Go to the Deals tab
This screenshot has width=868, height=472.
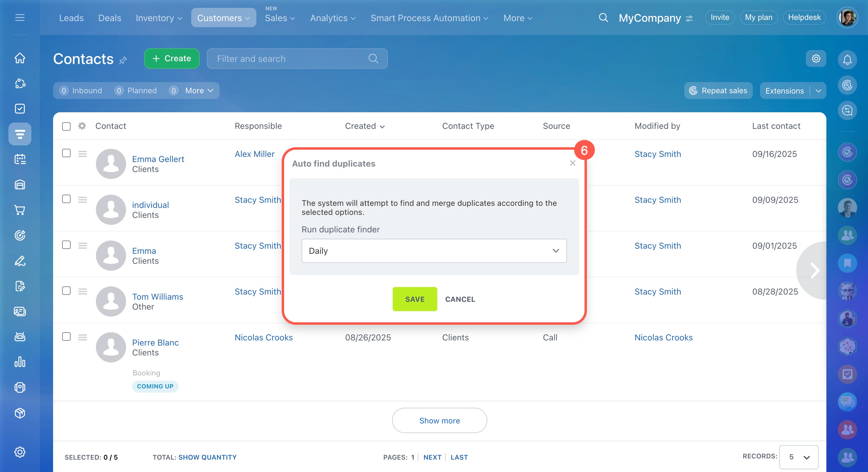(x=109, y=18)
